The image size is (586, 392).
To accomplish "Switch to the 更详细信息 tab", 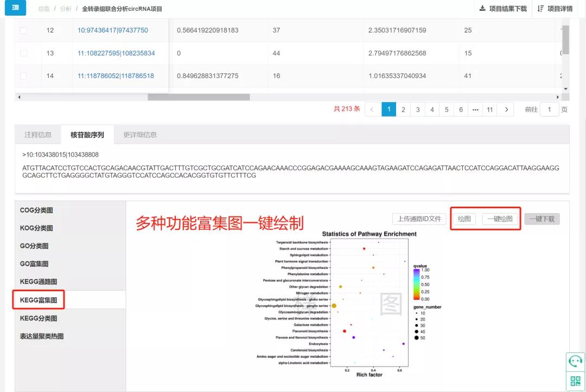I will (x=140, y=134).
